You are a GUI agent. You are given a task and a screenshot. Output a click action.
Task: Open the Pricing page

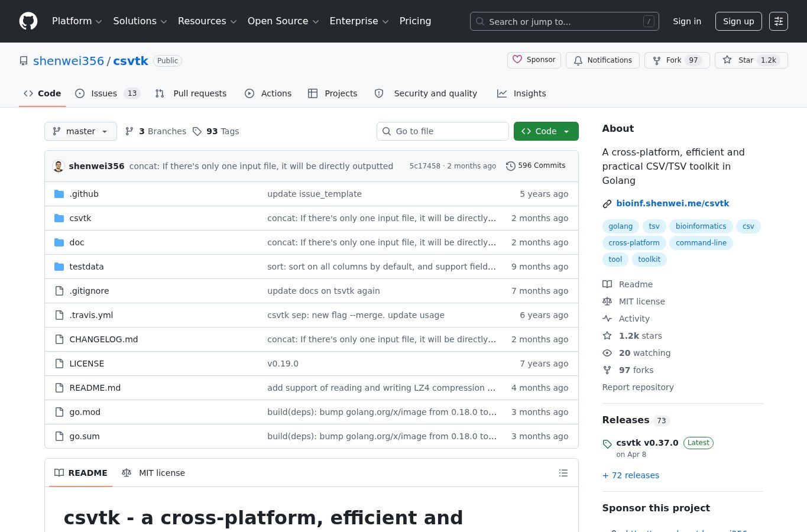(415, 21)
